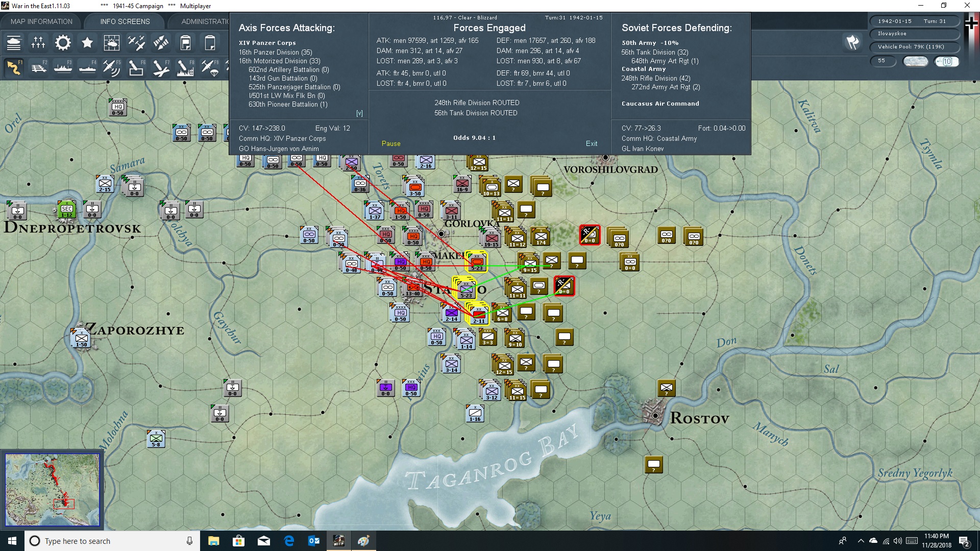Viewport: 980px width, 551px height.
Task: Select Bomb airfield mode F7
Action: pyautogui.click(x=161, y=68)
